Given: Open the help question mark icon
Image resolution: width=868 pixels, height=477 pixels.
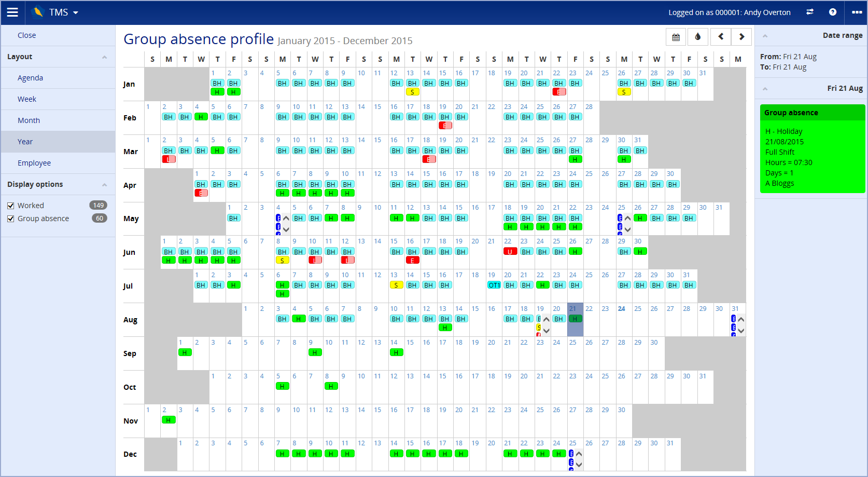Looking at the screenshot, I should pyautogui.click(x=833, y=12).
